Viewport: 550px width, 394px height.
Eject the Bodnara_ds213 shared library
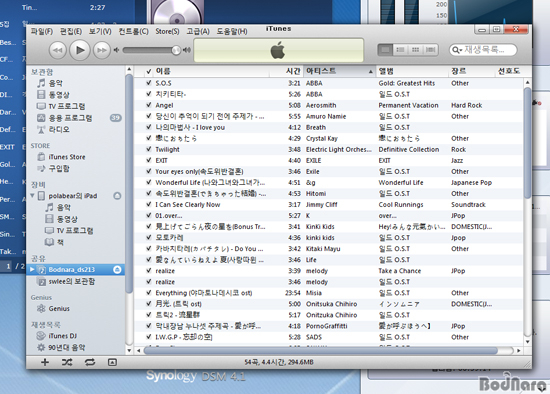[117, 269]
